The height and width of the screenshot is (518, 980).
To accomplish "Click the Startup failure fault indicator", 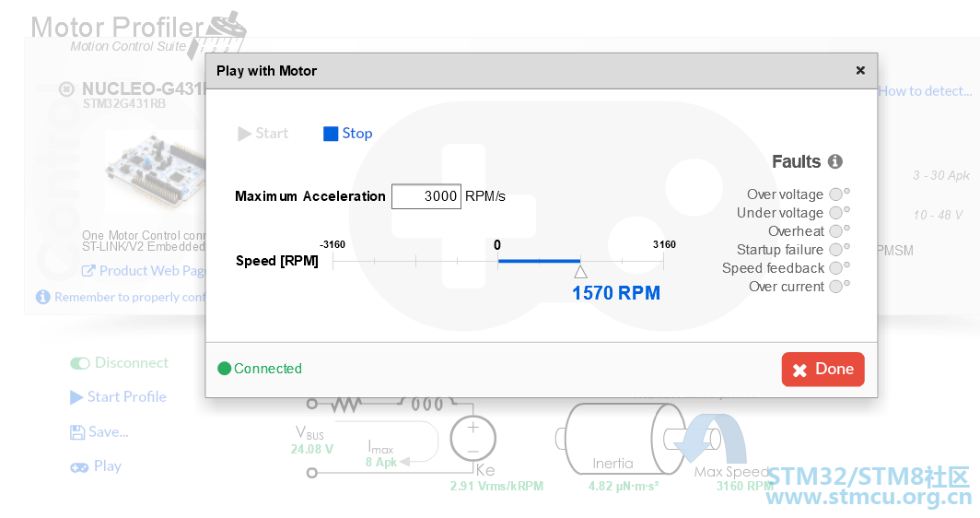I will click(835, 250).
